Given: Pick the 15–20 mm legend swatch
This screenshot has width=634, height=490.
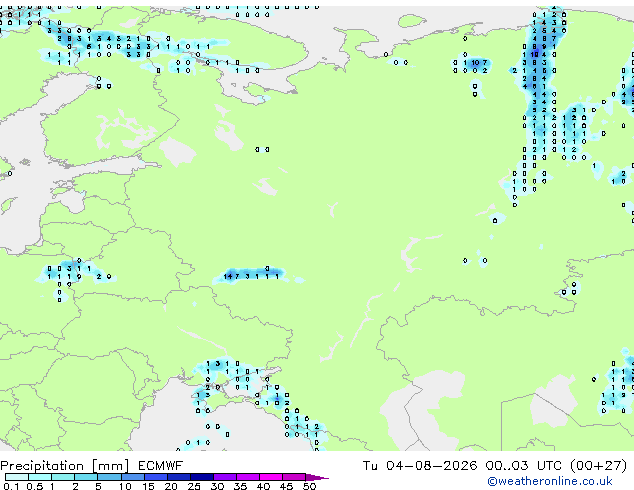Looking at the screenshot, I should 156,477.
